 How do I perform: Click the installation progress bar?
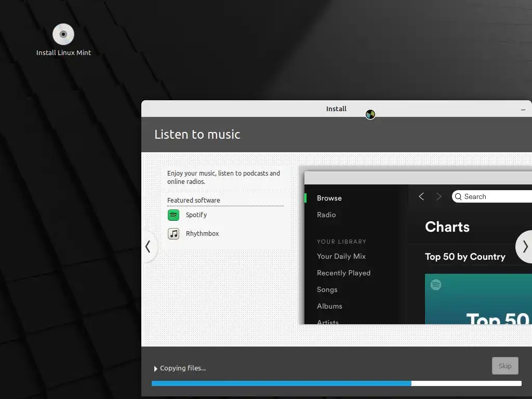(336, 383)
